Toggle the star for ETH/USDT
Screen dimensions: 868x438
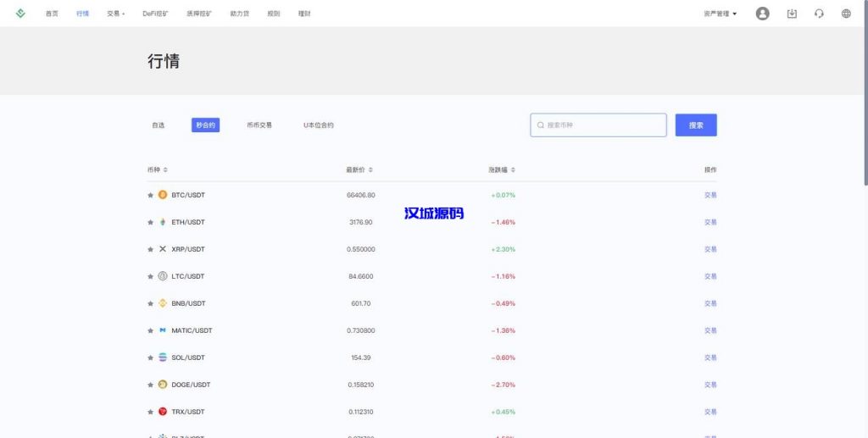(x=150, y=222)
